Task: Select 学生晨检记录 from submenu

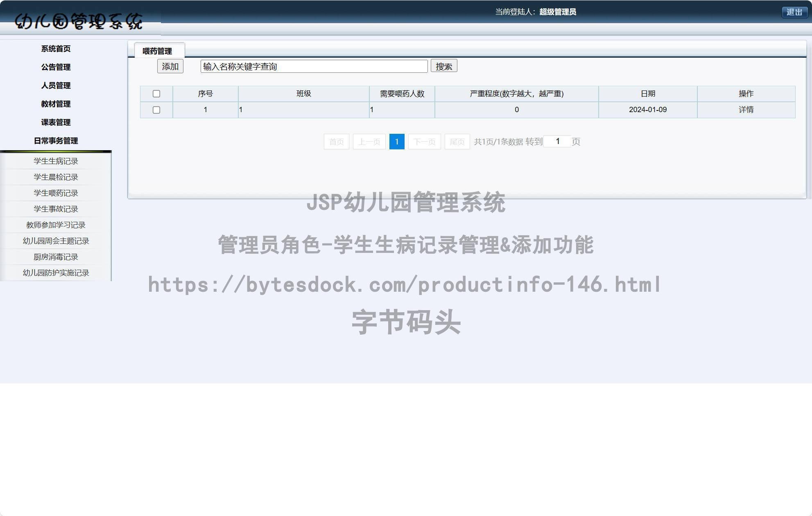Action: pos(55,177)
